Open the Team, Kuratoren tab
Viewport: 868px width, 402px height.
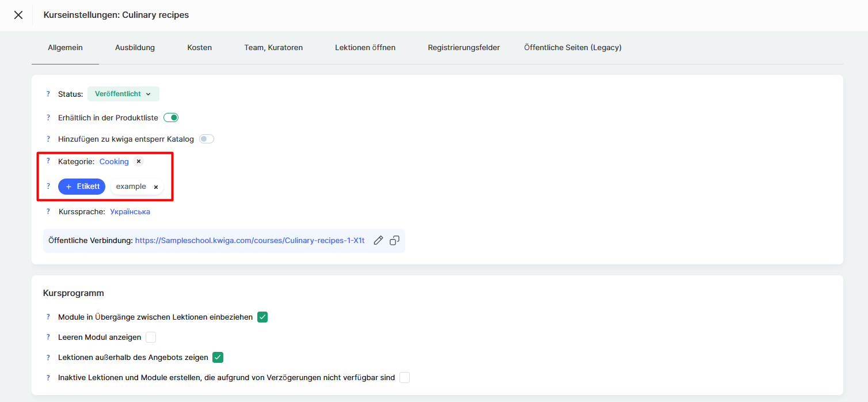click(x=273, y=48)
